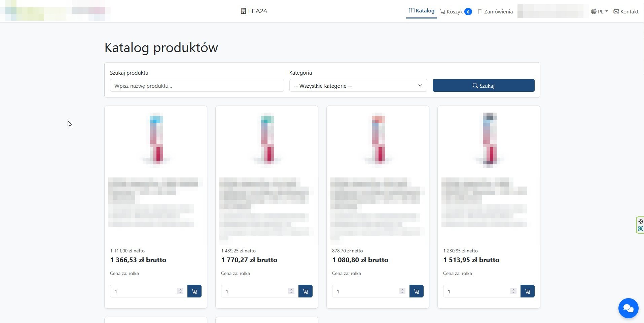This screenshot has width=644, height=323.
Task: Click quantity field of 1 080,80 zł product
Action: coord(371,291)
